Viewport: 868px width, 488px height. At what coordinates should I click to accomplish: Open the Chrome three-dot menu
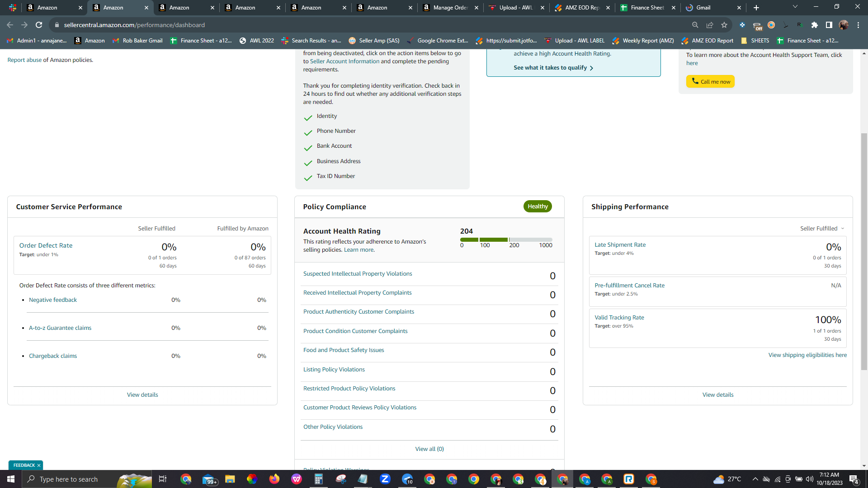click(x=858, y=25)
